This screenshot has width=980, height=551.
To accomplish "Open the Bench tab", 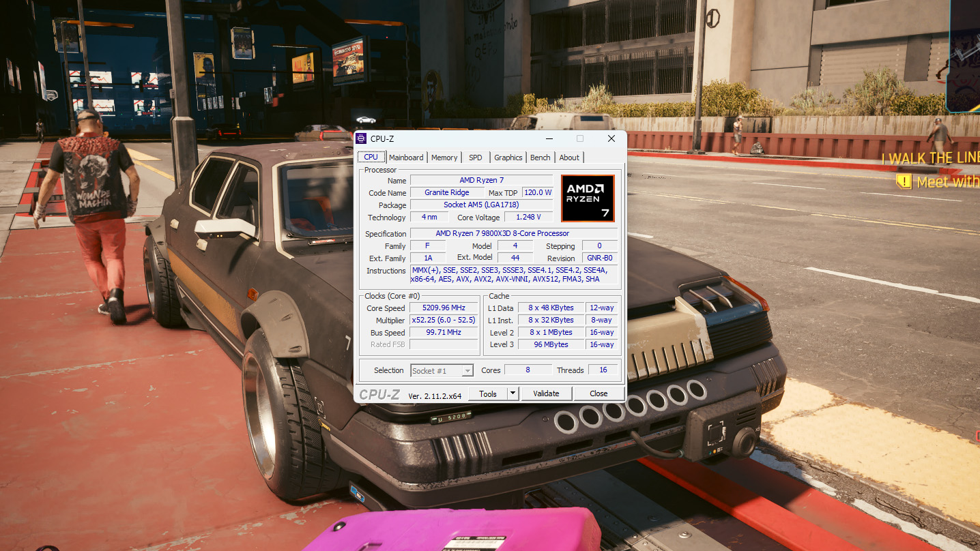I will [541, 158].
